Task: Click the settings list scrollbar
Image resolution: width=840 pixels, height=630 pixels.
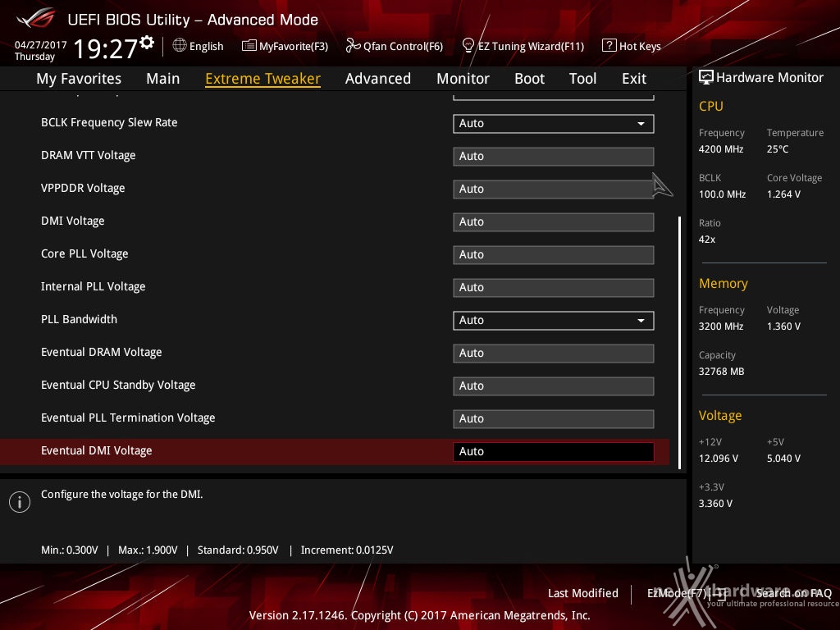Action: pos(679,342)
